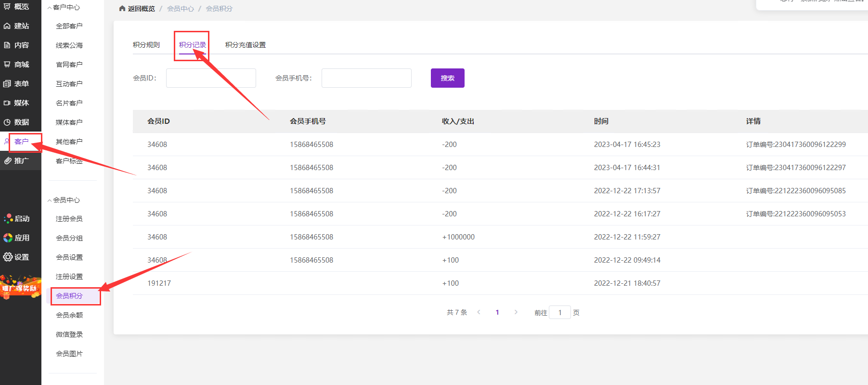Image resolution: width=868 pixels, height=385 pixels.
Task: Click the 数据 data chart icon
Action: (7, 122)
